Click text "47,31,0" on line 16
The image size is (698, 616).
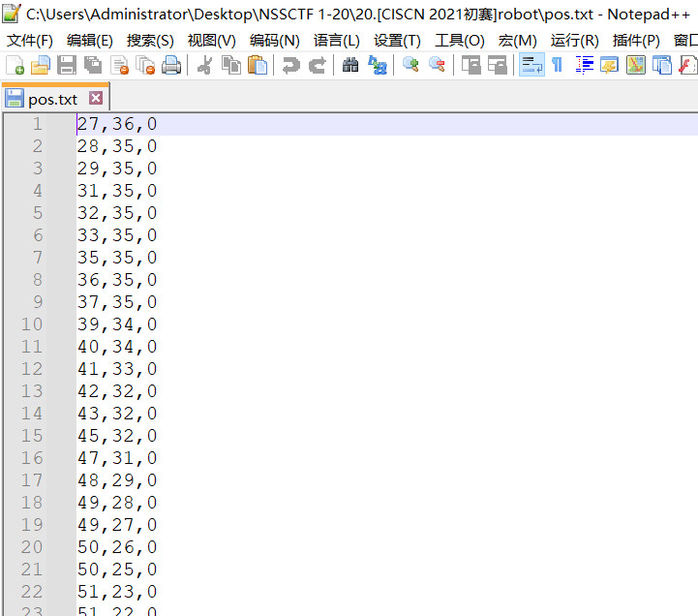click(x=117, y=458)
